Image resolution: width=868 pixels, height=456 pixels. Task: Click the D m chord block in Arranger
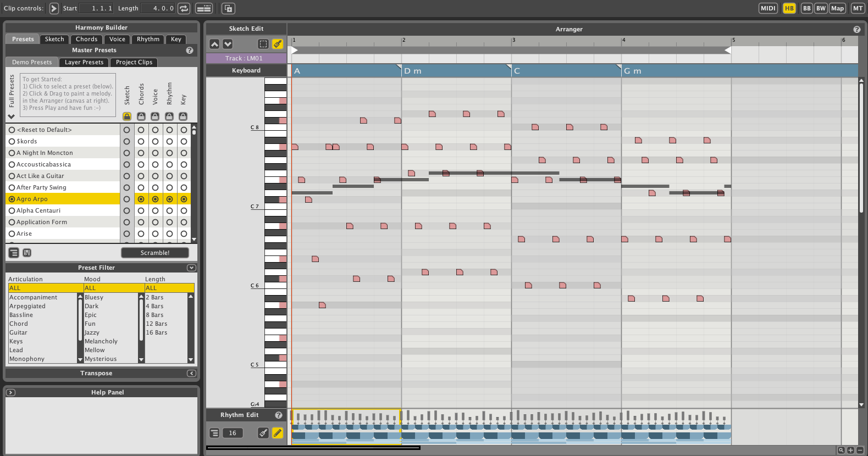456,71
